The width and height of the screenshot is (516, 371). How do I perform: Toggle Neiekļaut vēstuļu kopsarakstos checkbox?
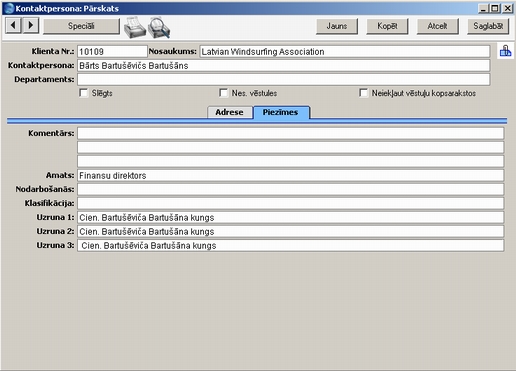click(363, 93)
